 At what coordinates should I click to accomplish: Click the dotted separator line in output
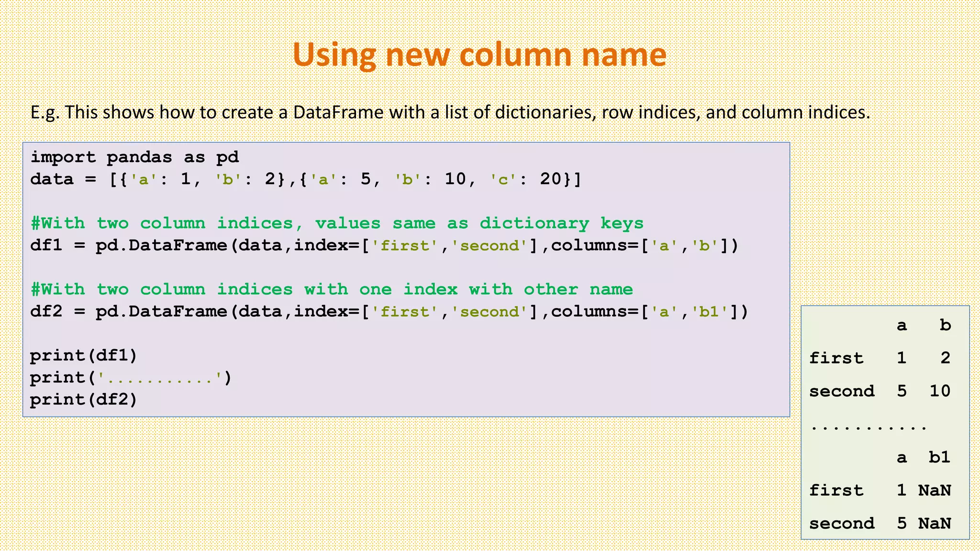tap(869, 427)
